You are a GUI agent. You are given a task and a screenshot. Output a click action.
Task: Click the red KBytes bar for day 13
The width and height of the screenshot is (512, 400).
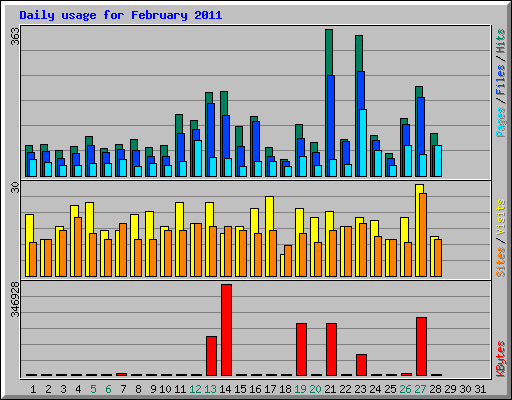(211, 356)
